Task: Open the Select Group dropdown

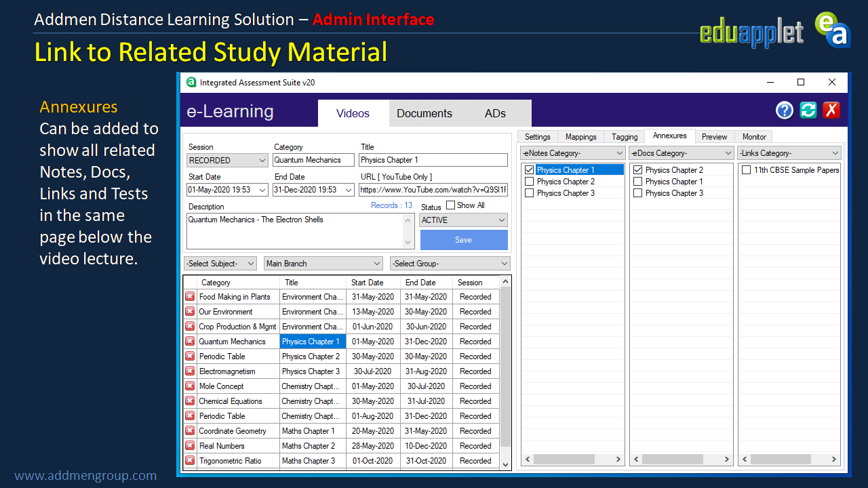Action: [x=450, y=264]
